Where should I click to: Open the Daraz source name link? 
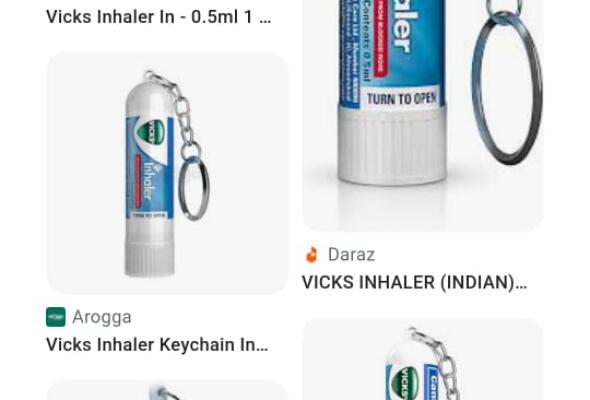tap(351, 255)
